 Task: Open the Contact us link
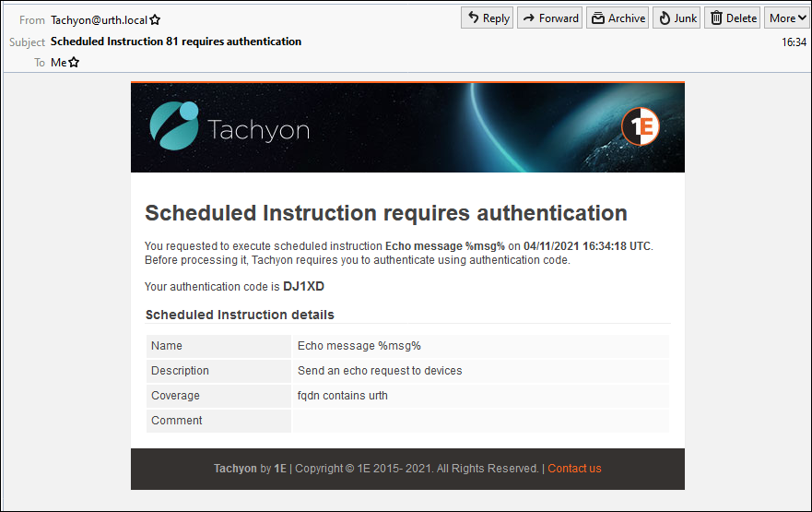(x=574, y=469)
